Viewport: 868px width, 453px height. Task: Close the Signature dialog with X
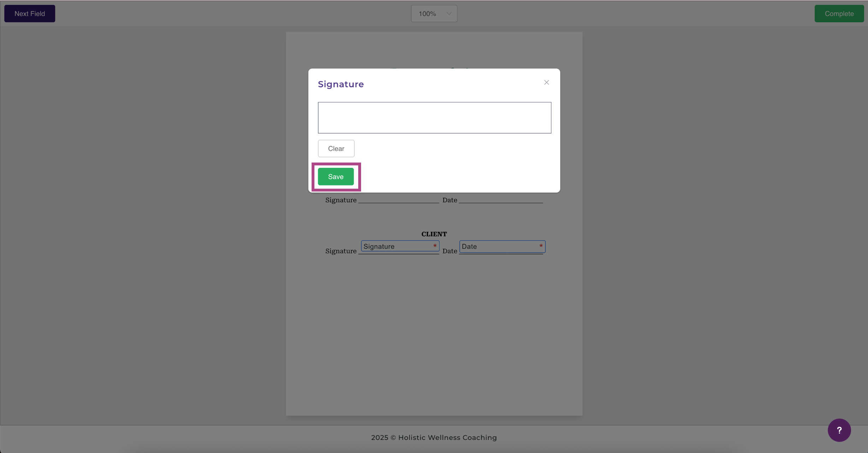point(546,82)
